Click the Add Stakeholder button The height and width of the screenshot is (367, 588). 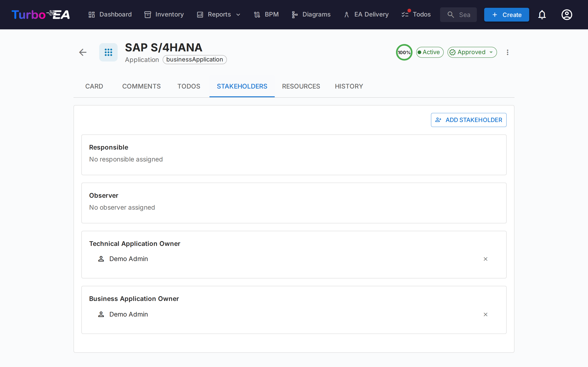click(469, 120)
